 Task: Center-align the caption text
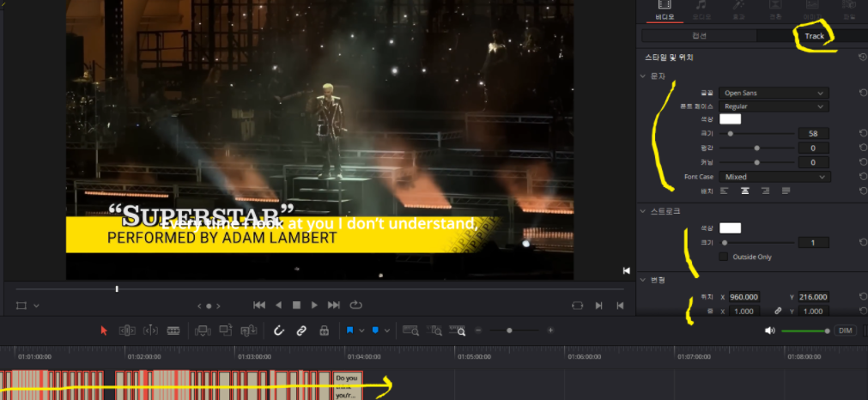(x=745, y=191)
